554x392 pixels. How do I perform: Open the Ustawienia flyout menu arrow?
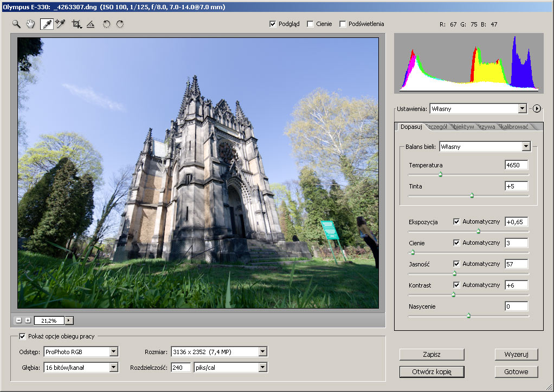click(x=537, y=109)
